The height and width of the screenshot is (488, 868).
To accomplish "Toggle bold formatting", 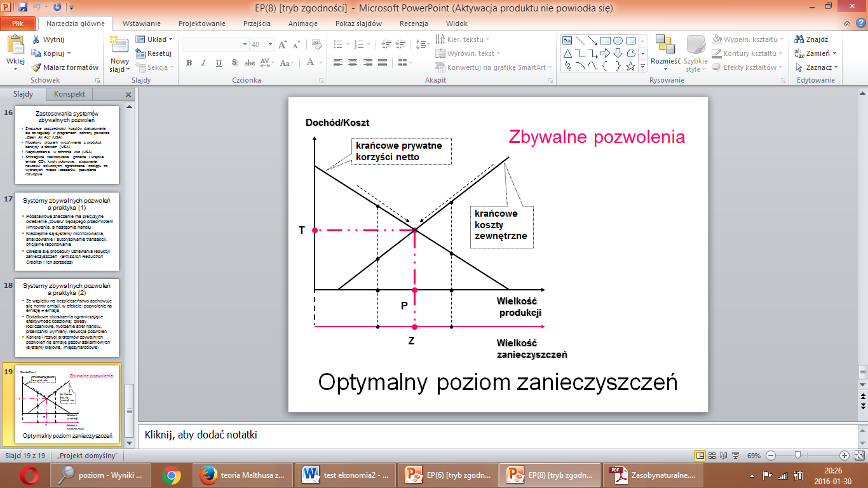I will [x=189, y=63].
